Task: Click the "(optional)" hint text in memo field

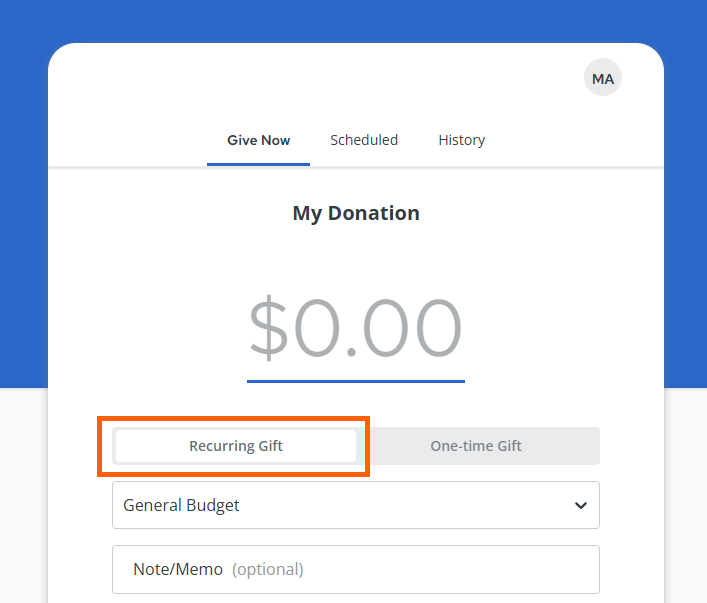Action: (x=268, y=569)
